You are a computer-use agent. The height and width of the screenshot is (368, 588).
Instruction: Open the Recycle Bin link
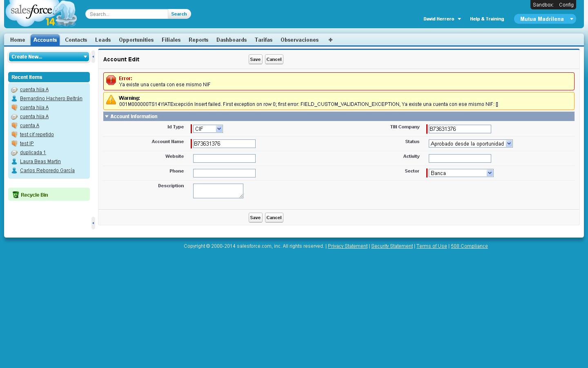[34, 195]
